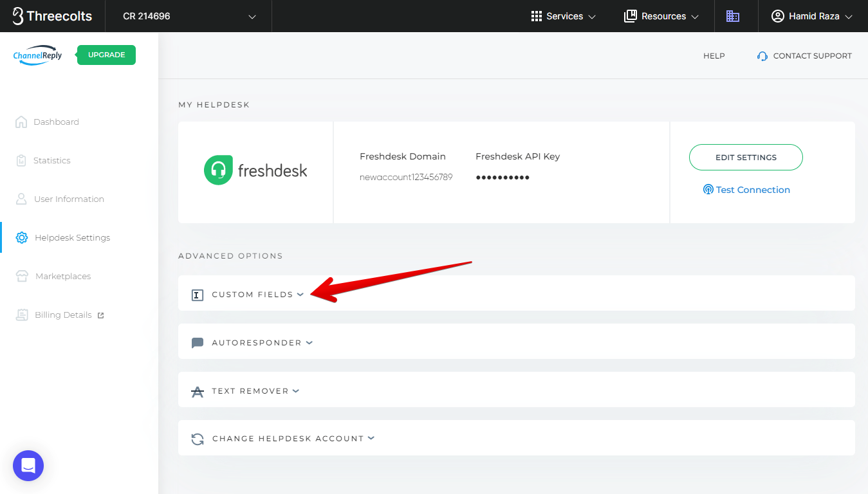Click the Advanced Options heading
Screen dimensions: 868x494
tap(230, 255)
